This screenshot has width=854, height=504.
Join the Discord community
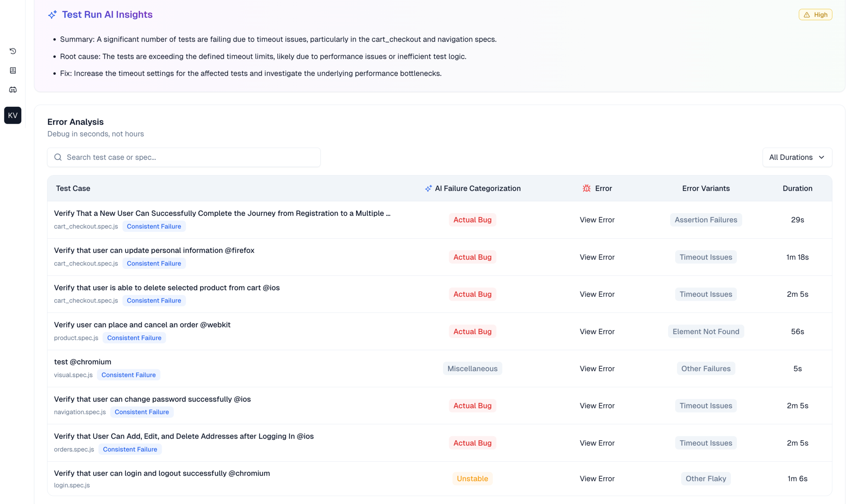click(13, 90)
